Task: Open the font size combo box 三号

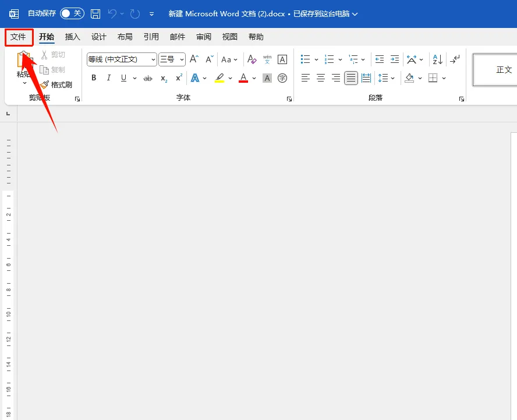Action: [x=172, y=59]
